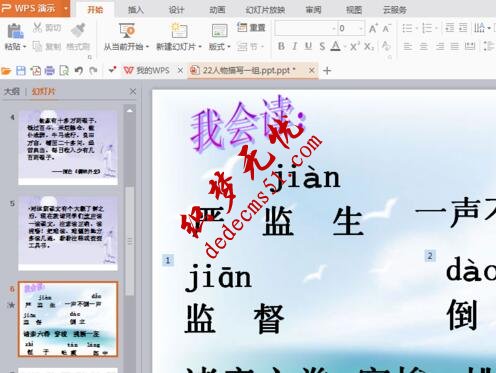Toggle underline formatting U
The image size is (496, 373).
(x=308, y=46)
